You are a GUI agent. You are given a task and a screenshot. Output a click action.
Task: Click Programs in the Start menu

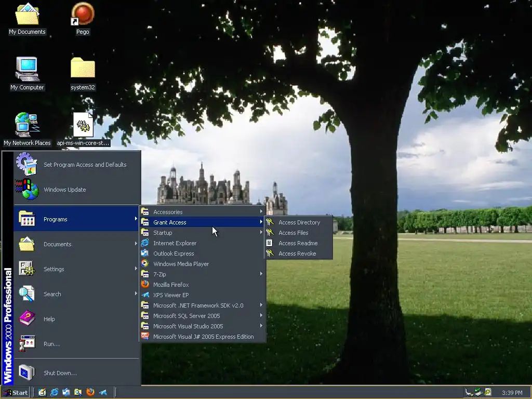pos(77,219)
